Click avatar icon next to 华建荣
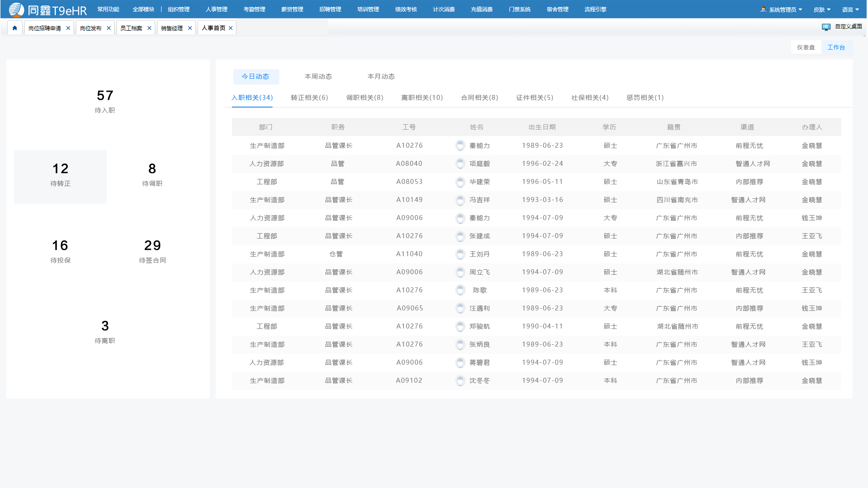Image resolution: width=868 pixels, height=488 pixels. click(x=460, y=182)
